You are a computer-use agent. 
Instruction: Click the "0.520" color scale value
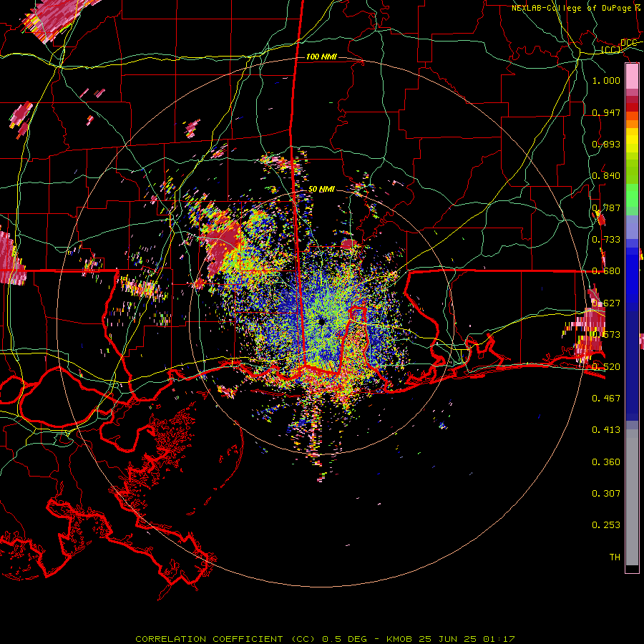(606, 367)
